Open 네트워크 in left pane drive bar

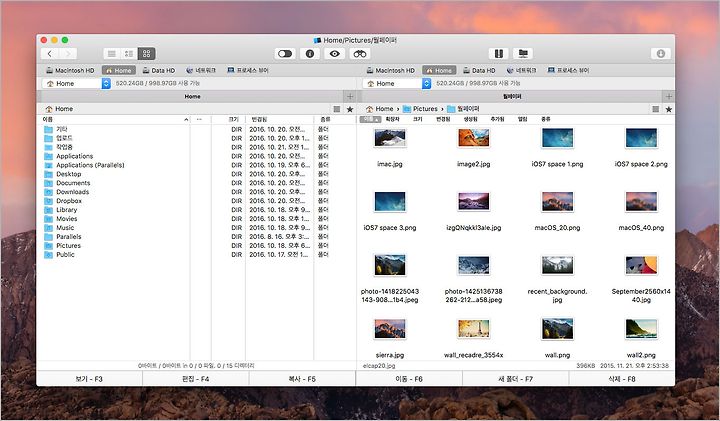point(201,70)
